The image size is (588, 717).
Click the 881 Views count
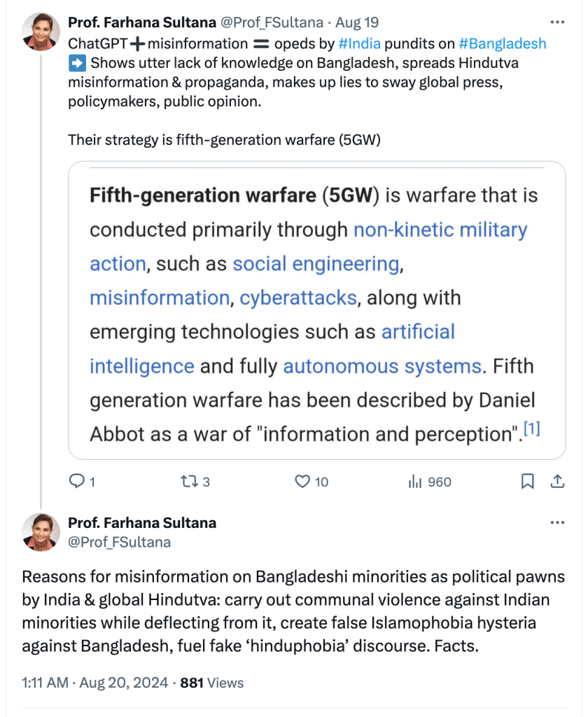tap(212, 683)
